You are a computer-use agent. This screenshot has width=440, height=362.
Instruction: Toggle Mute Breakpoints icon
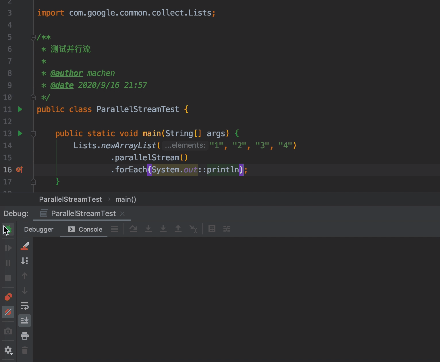pos(8,312)
